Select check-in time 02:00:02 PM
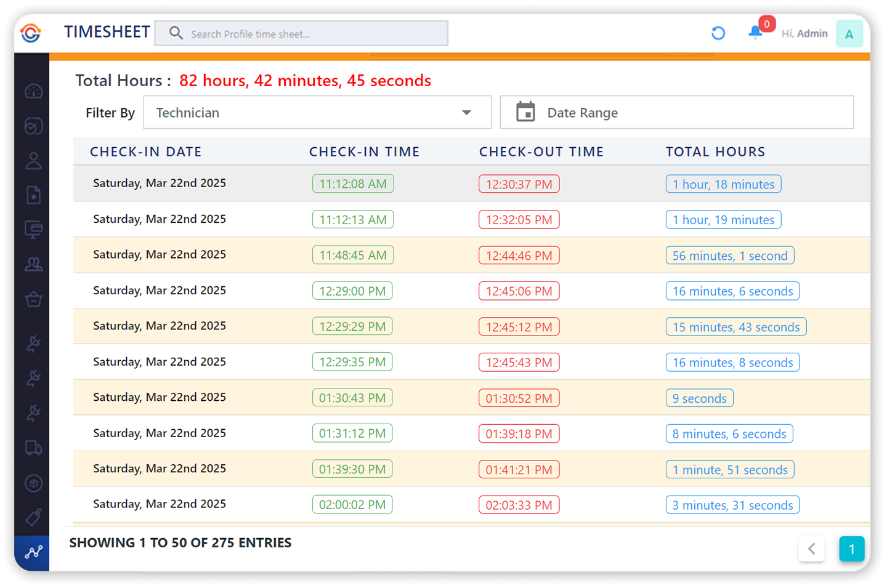This screenshot has height=588, width=887. [352, 505]
